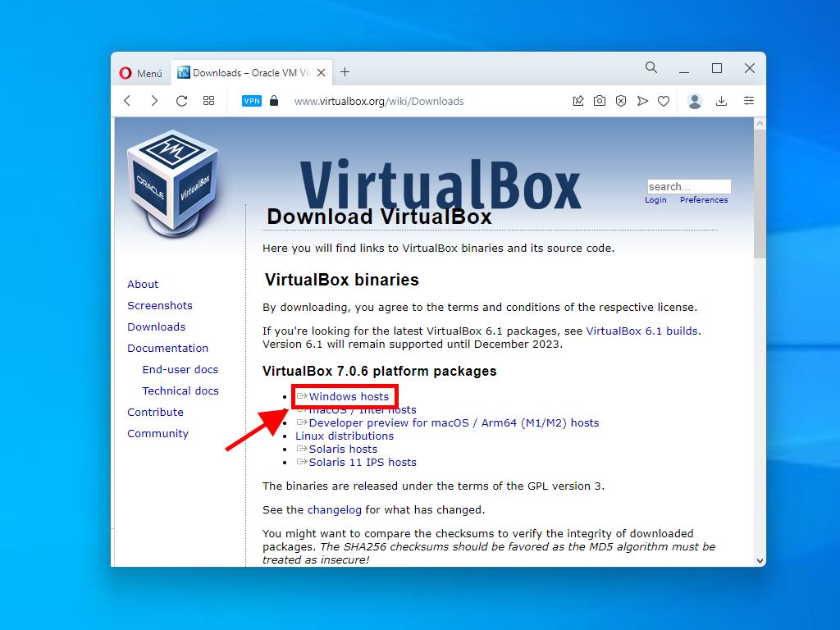View the changelog link
The image size is (840, 630).
pyautogui.click(x=335, y=509)
